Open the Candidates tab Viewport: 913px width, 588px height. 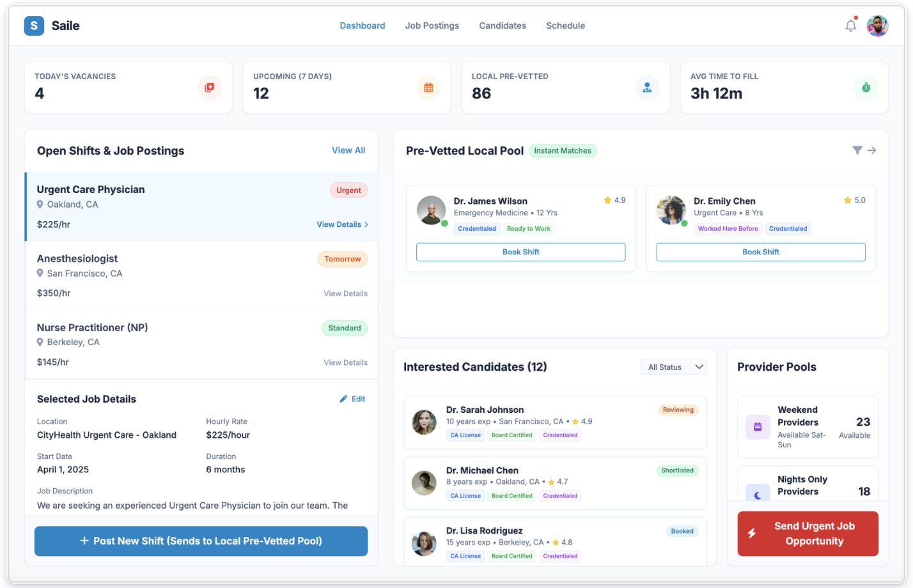[503, 26]
